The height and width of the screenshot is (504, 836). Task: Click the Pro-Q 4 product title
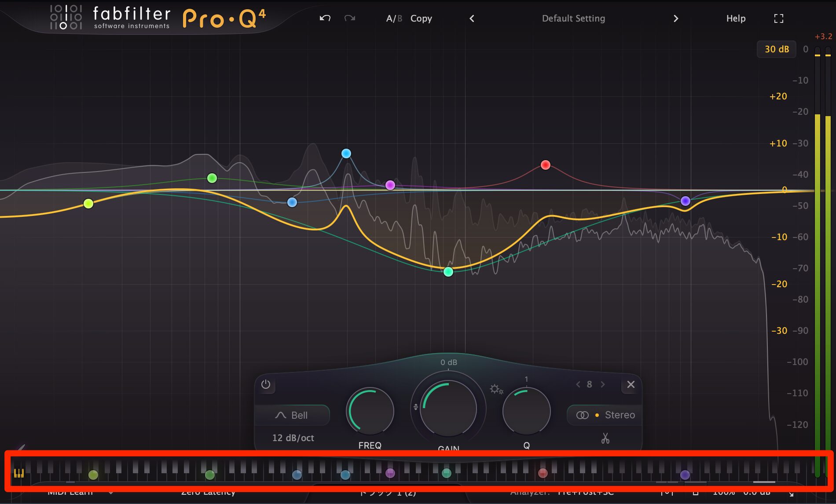[x=224, y=18]
